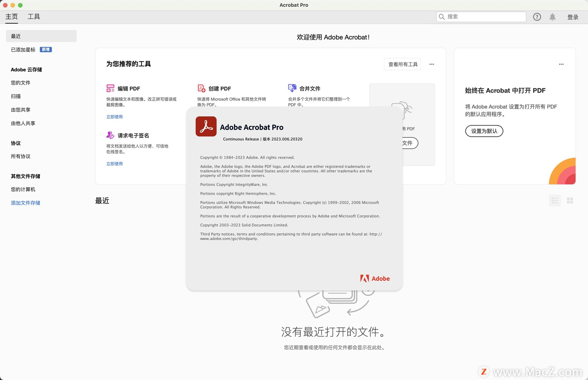Open the notifications bell icon
This screenshot has height=380, width=588.
coord(552,17)
